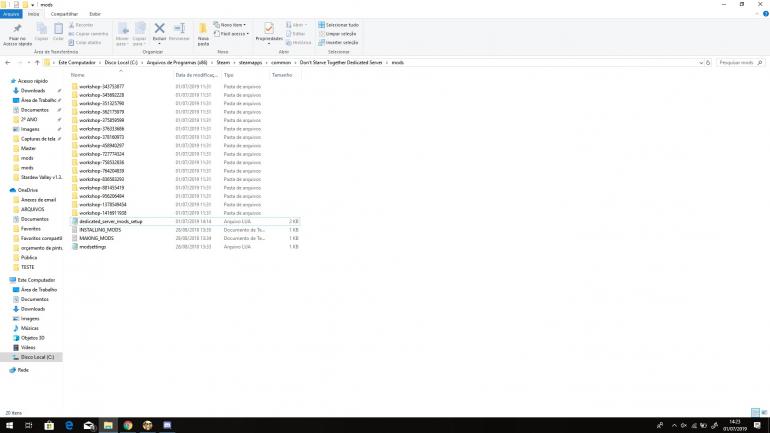Select the Início ribbon tab
Screen dimensions: 770x433
(33, 14)
